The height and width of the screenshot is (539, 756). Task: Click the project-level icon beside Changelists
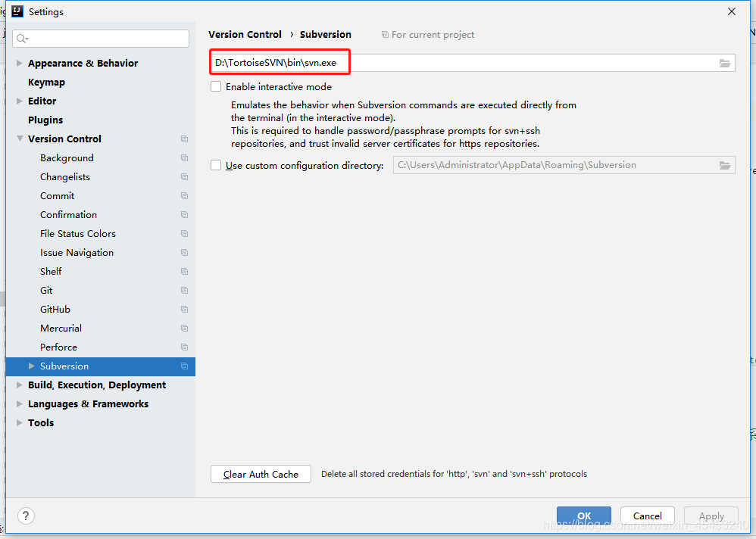[184, 177]
